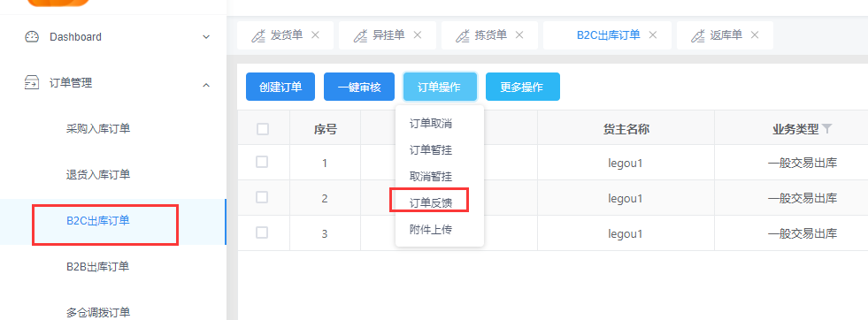
Task: Close the B2C出库订单 tab
Action: pyautogui.click(x=653, y=34)
